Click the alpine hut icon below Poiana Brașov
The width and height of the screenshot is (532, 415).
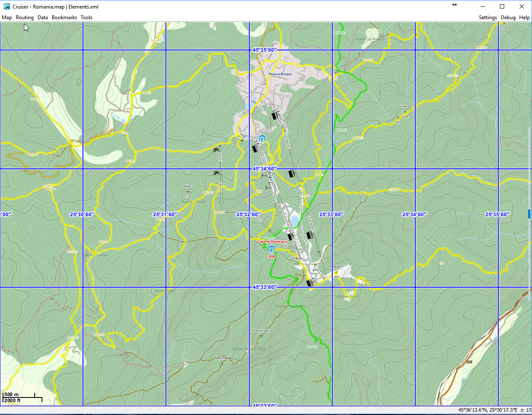[x=262, y=138]
